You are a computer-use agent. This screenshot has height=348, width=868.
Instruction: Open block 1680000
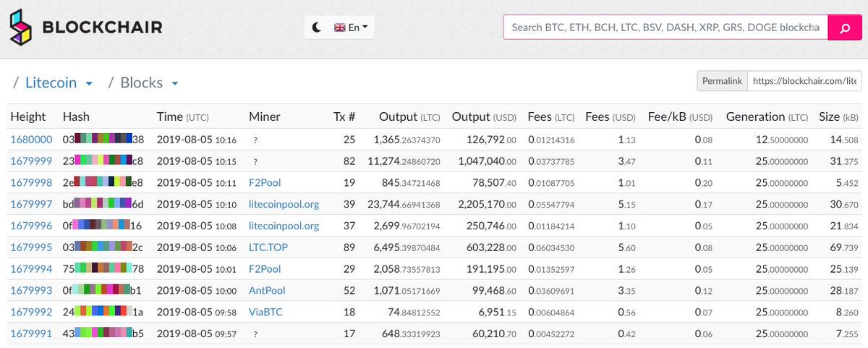pyautogui.click(x=31, y=139)
